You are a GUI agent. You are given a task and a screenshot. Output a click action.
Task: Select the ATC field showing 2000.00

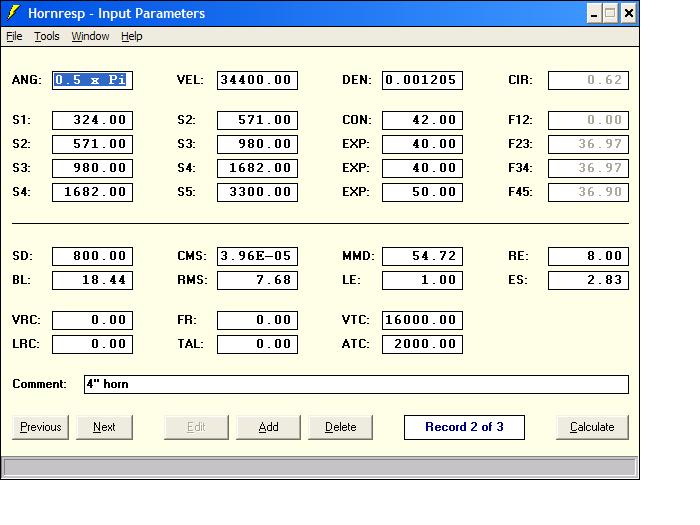click(x=422, y=345)
